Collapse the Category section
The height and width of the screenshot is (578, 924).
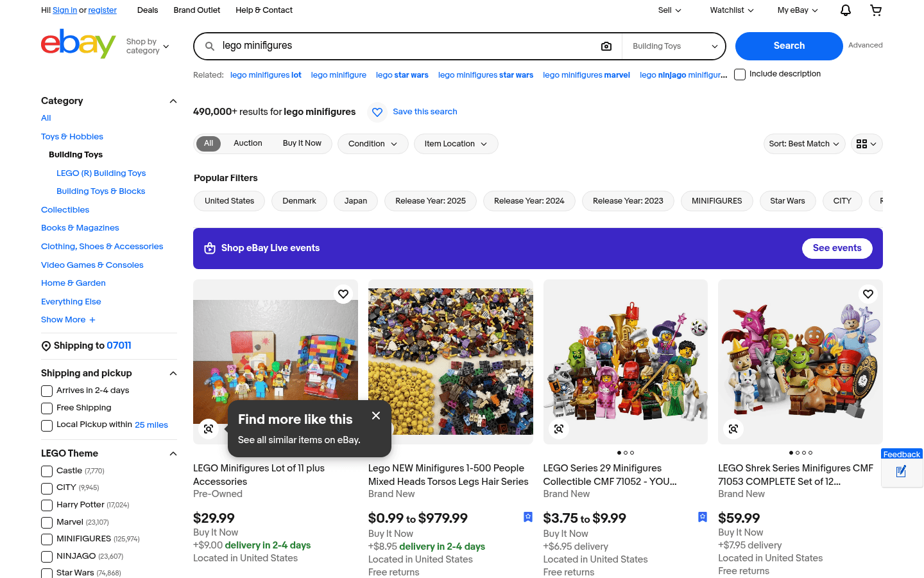pos(173,101)
